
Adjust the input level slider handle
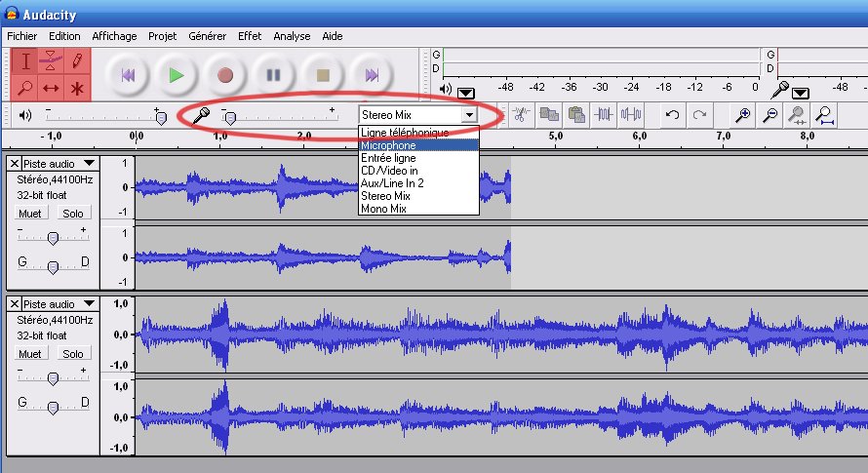(x=230, y=117)
